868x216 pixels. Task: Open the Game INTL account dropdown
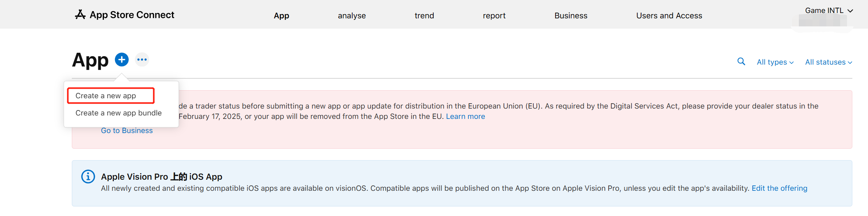tap(829, 11)
